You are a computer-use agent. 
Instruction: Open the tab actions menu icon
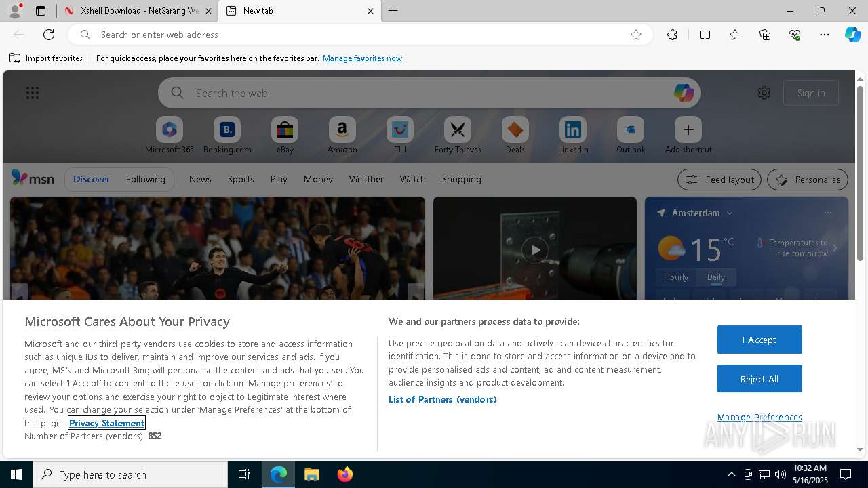click(41, 11)
